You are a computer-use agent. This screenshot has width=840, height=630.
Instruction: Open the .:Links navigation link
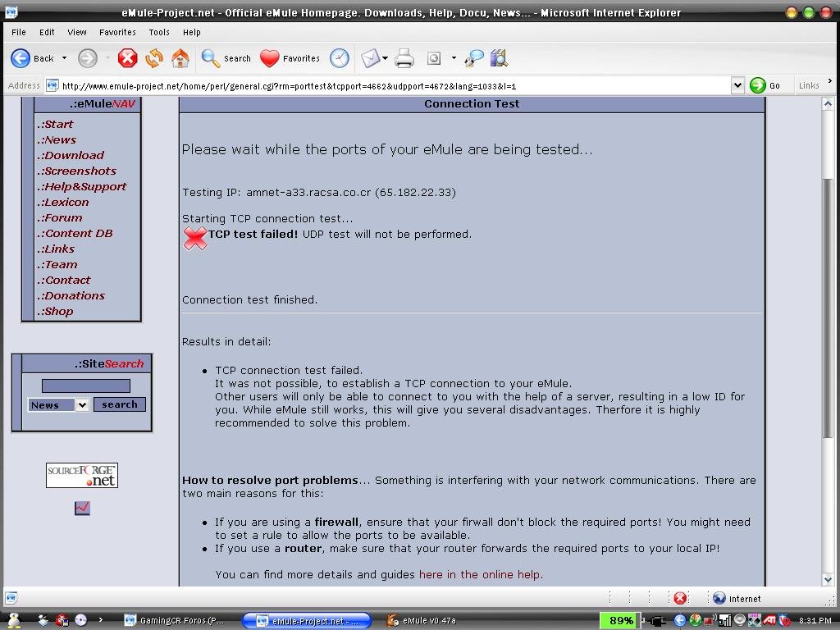[x=57, y=249]
